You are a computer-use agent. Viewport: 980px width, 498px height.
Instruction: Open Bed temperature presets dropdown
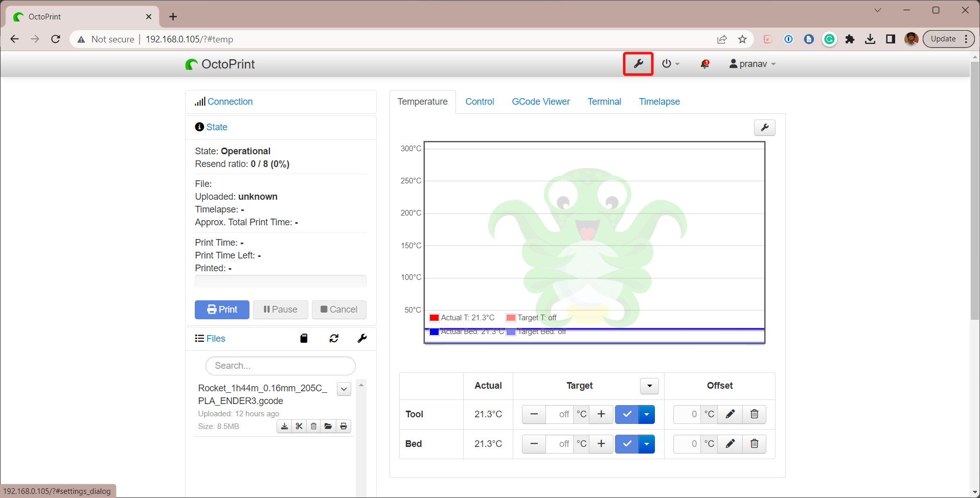[647, 444]
